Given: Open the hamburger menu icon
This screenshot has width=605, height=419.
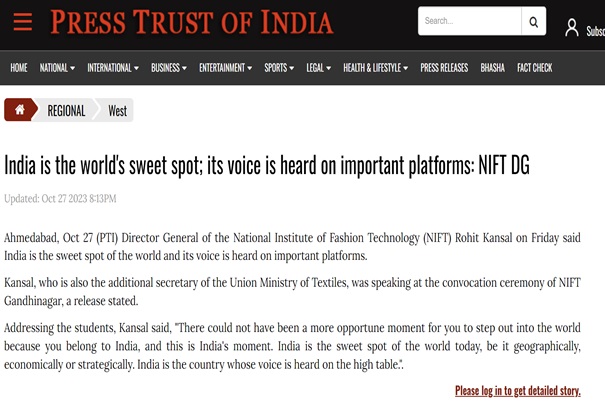Looking at the screenshot, I should tap(22, 21).
